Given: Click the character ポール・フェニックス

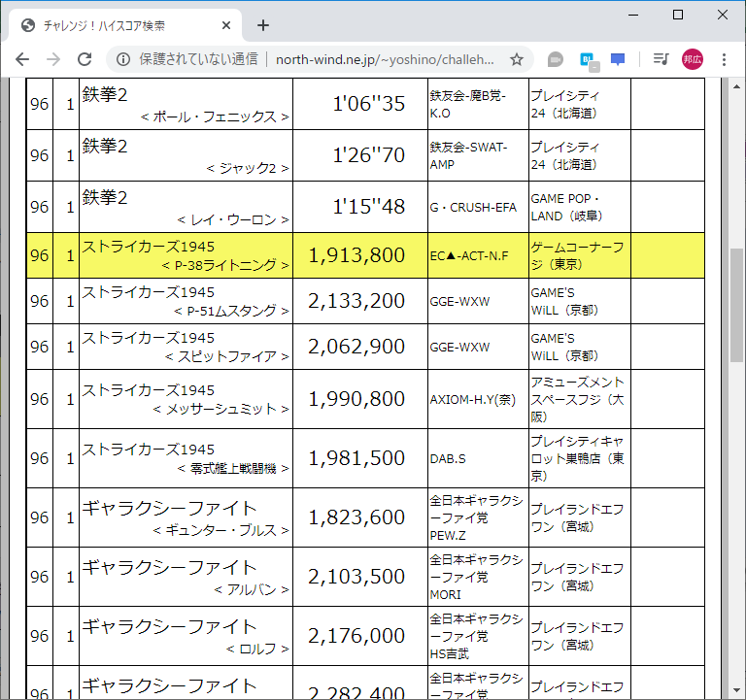Looking at the screenshot, I should coord(215,117).
